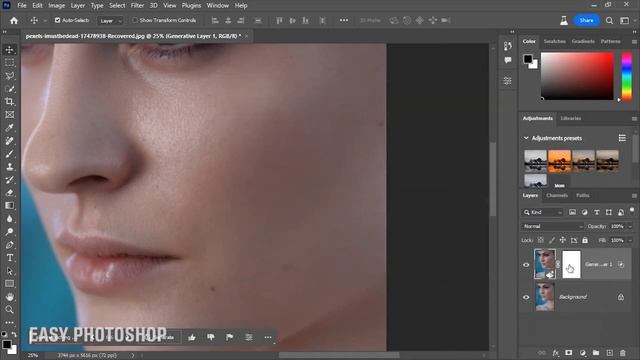Screen dimensions: 640x360
Task: Select the Frame tool
Action: (9, 115)
